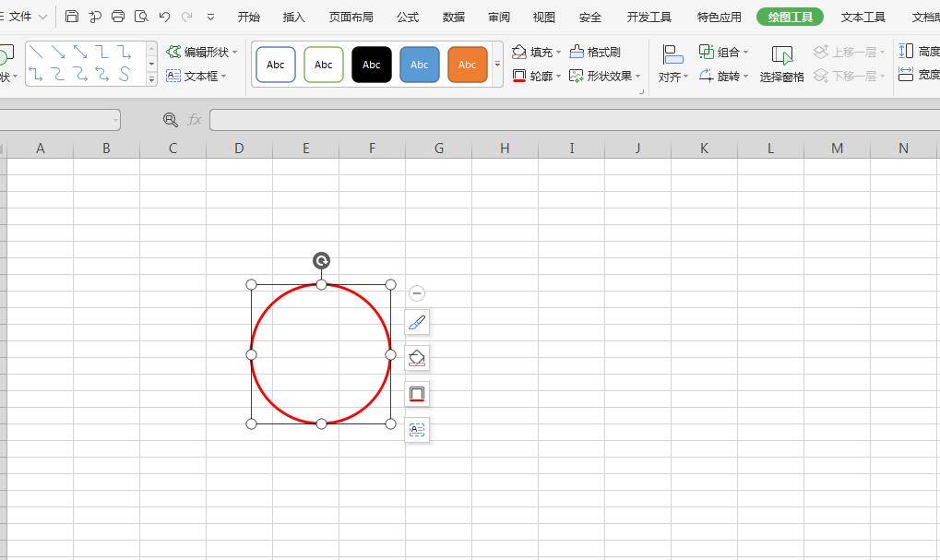Switch to the Insert (插入) tab

[293, 17]
